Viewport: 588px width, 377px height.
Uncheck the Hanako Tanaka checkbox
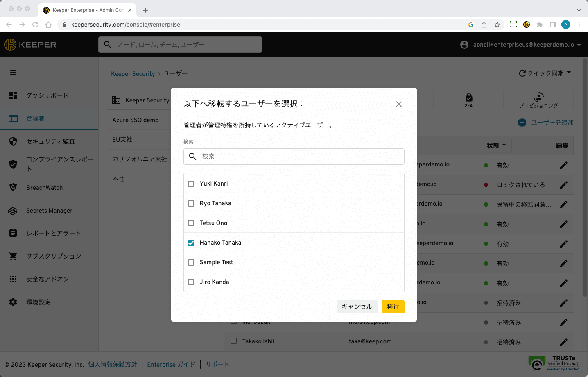tap(191, 243)
